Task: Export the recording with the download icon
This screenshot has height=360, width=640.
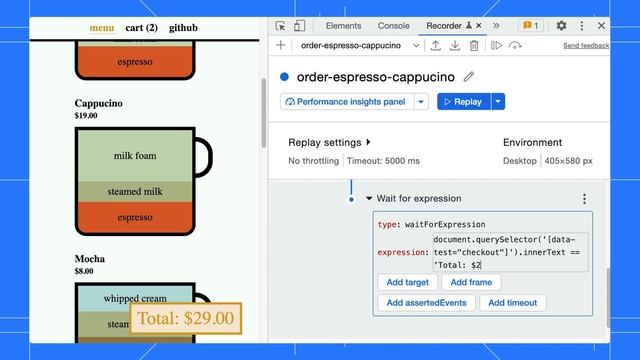Action: pos(455,45)
